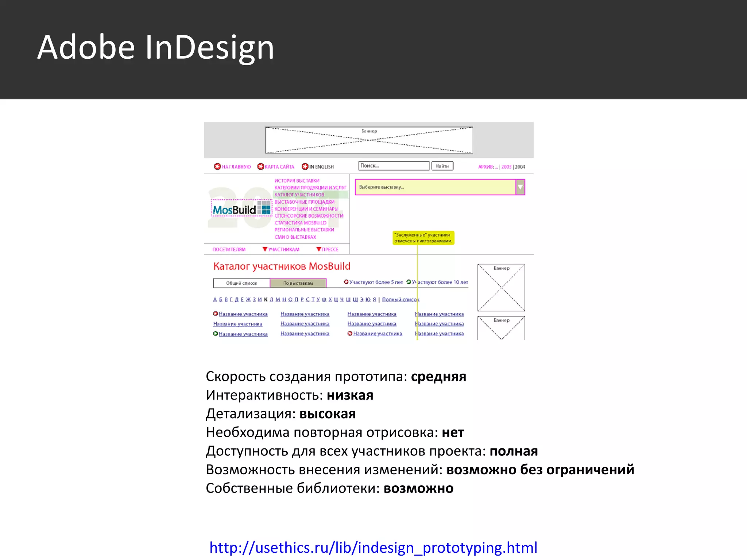Screen dimensions: 747x560
Task: Click the upper right sidebar banner
Action: click(x=502, y=288)
